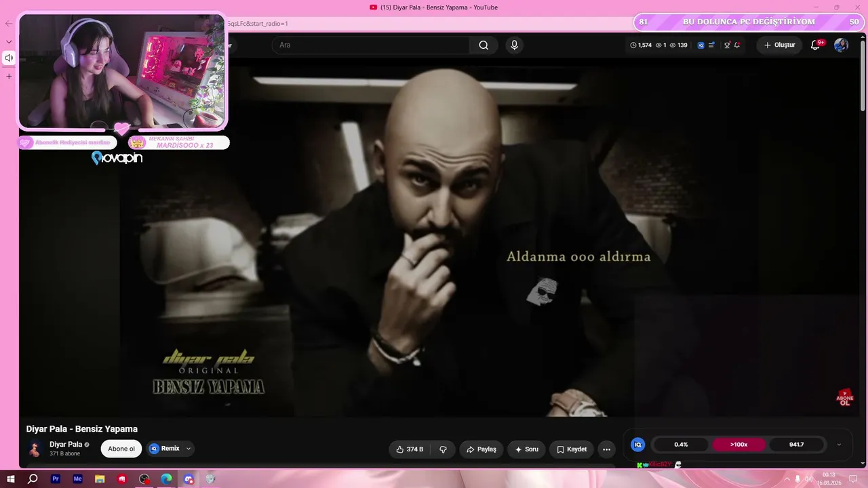Click the 941.7 vidIQ stat pill
Viewport: 868px width, 488px height.
click(x=797, y=445)
